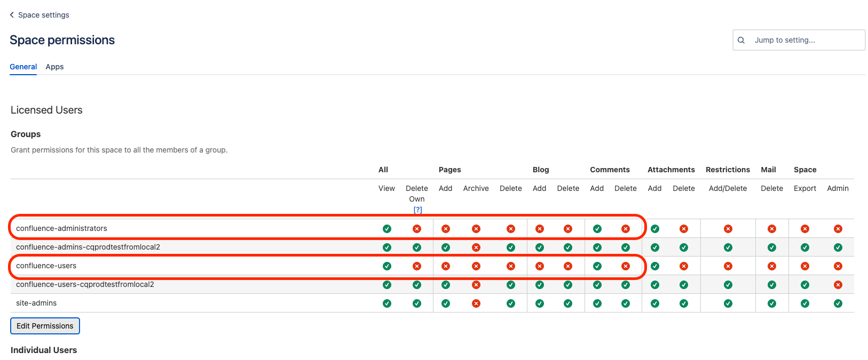
Task: Click the "Comments" group header
Action: tap(610, 170)
